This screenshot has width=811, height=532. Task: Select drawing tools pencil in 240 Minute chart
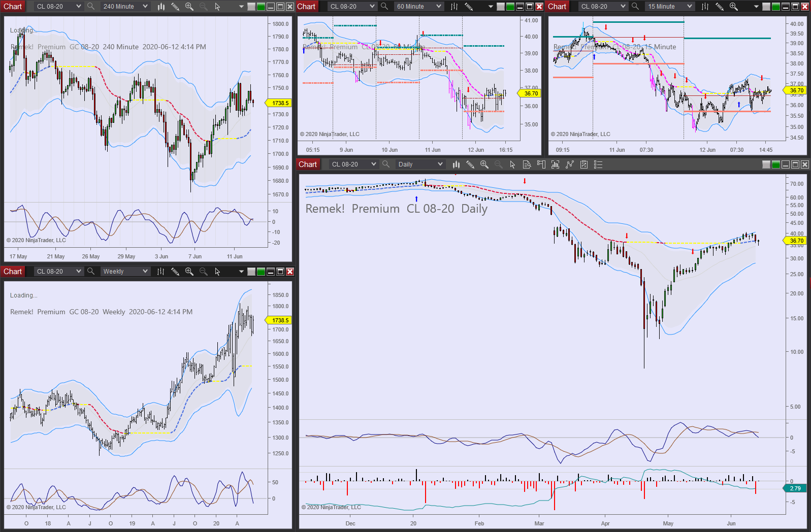click(175, 7)
